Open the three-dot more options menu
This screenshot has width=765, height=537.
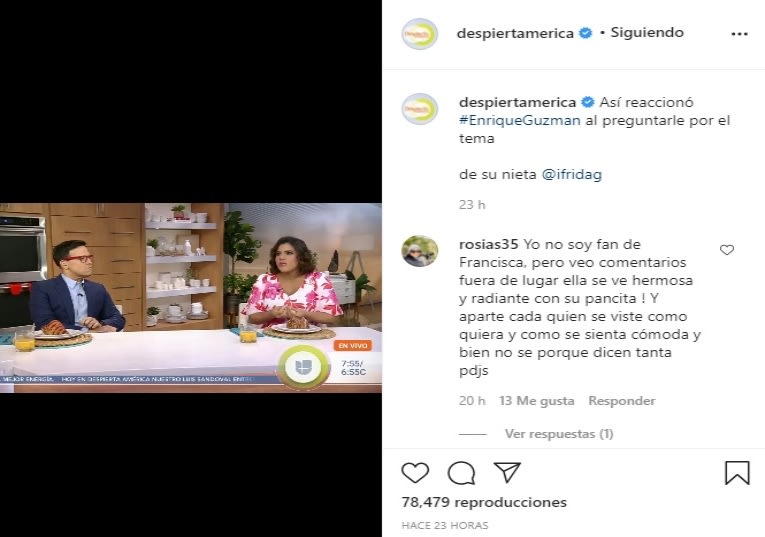pos(740,34)
